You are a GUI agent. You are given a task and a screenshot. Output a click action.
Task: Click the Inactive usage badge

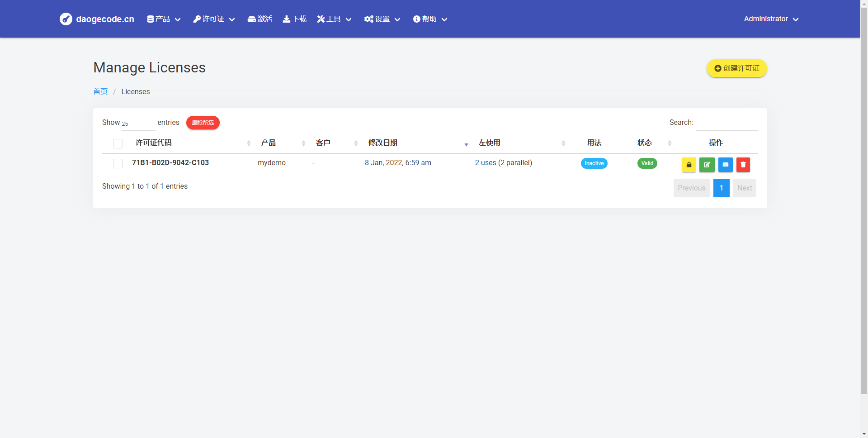pos(594,163)
